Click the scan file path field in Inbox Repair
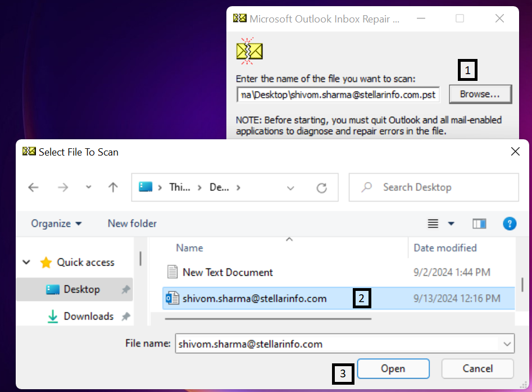 point(338,94)
